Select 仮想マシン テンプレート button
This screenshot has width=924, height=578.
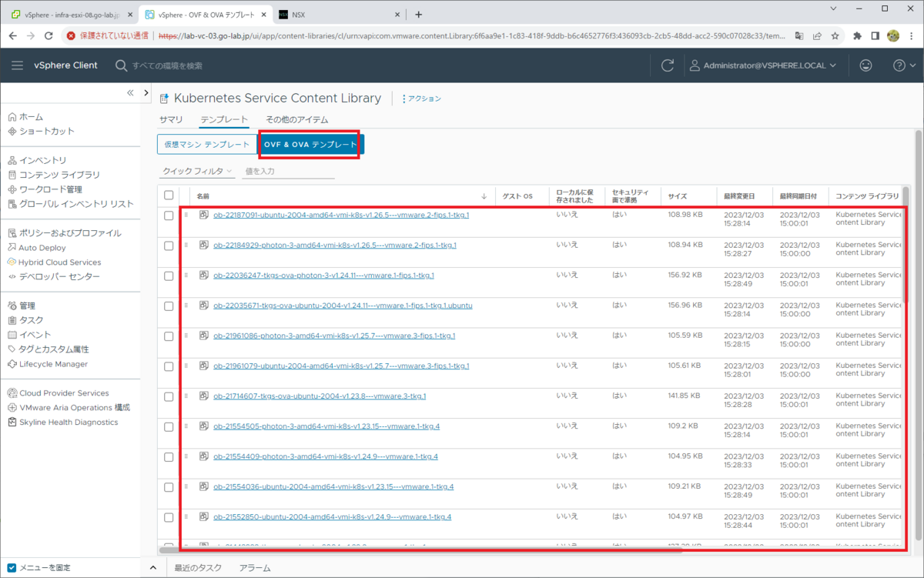pyautogui.click(x=206, y=145)
